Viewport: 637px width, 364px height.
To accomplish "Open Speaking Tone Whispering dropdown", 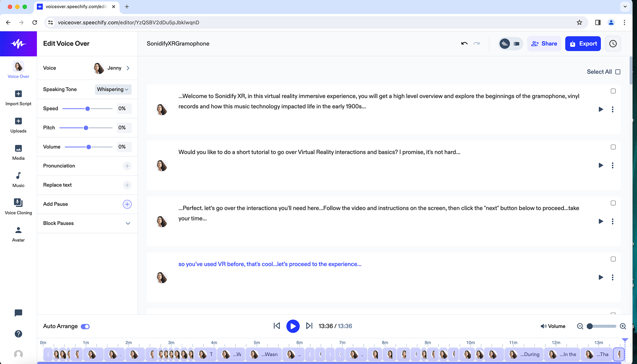I will point(113,90).
